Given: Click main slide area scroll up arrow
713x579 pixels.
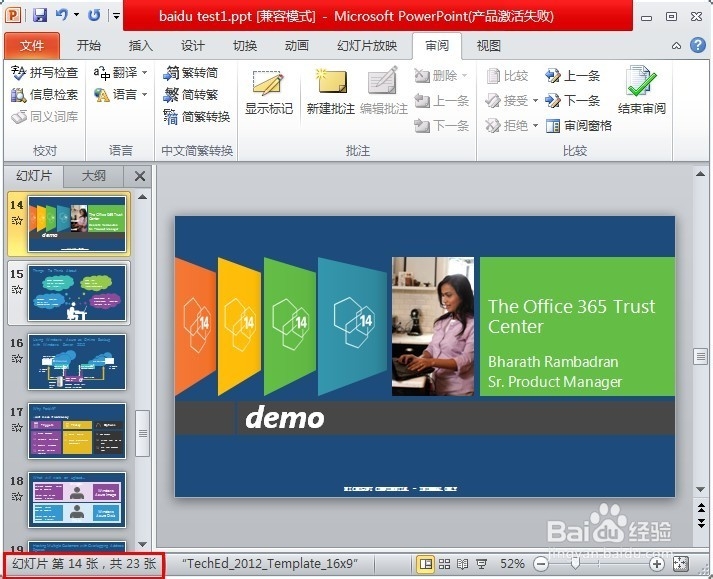Looking at the screenshot, I should (x=700, y=174).
